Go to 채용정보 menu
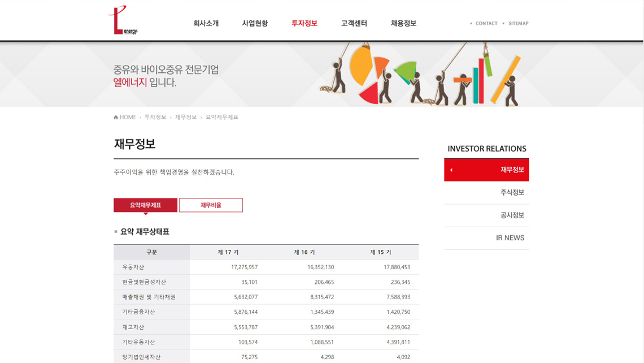Screen dimensions: 644x363 click(403, 24)
